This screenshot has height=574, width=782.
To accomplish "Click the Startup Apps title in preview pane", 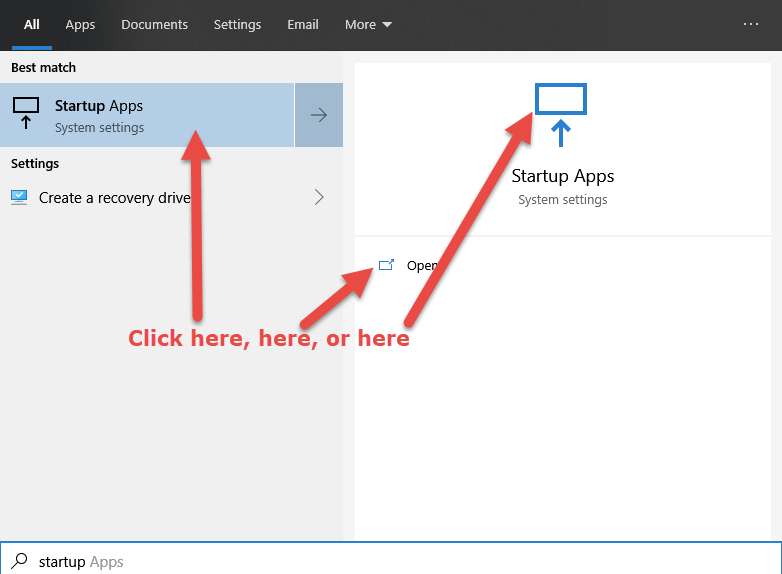I will (x=563, y=176).
